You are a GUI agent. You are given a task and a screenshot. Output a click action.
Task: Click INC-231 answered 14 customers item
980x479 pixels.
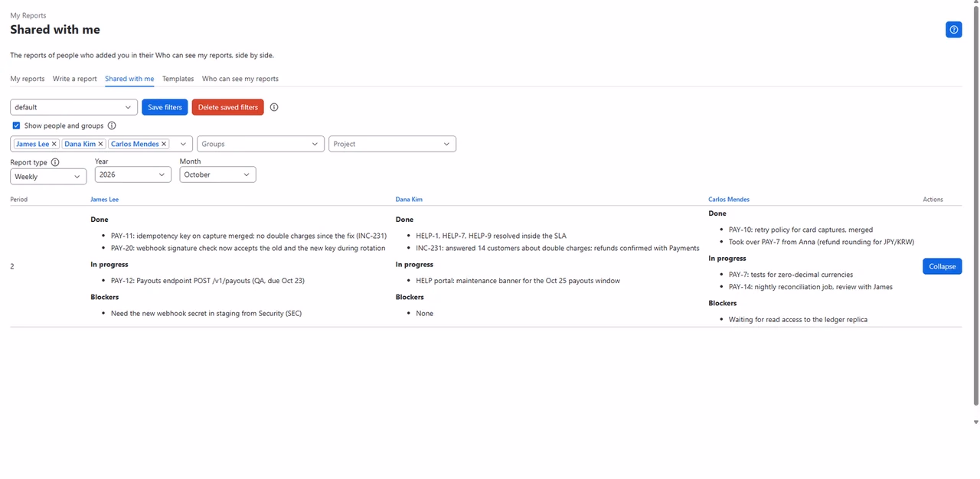[557, 248]
